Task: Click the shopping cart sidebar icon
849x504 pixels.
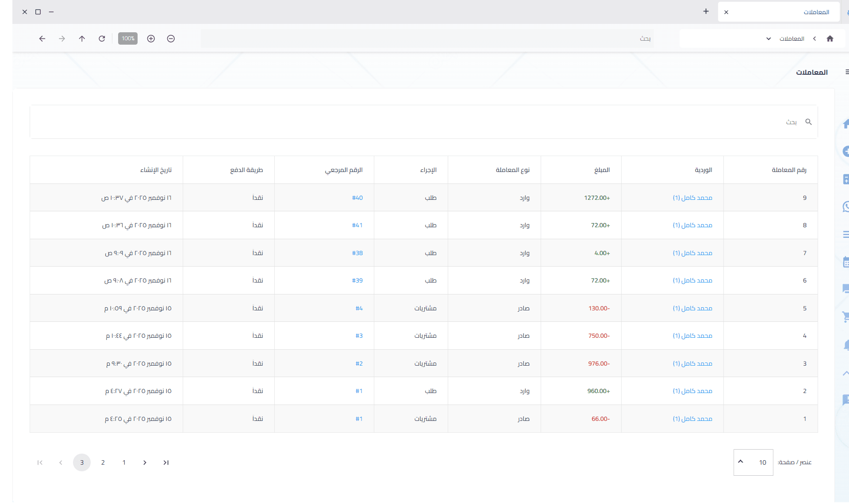Action: pyautogui.click(x=845, y=317)
